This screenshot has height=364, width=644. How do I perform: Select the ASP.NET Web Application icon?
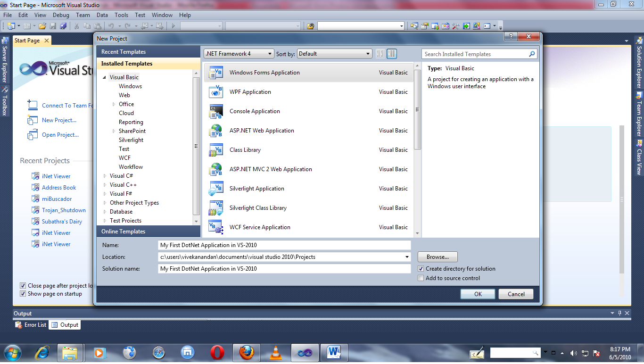point(216,130)
